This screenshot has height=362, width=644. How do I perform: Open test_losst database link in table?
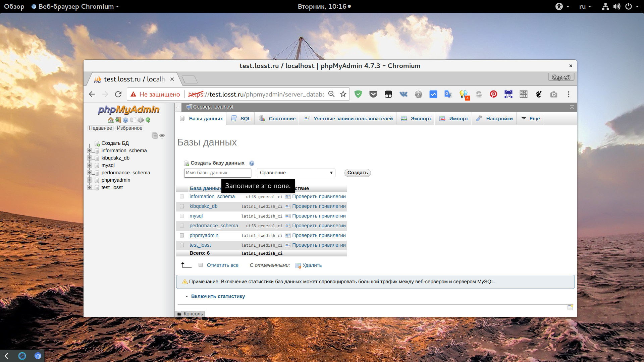(200, 245)
